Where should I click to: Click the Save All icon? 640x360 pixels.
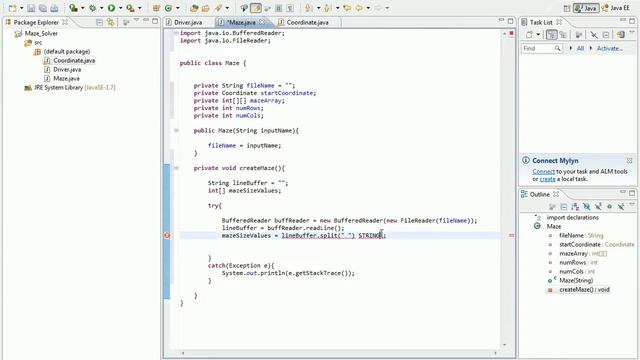click(x=42, y=8)
